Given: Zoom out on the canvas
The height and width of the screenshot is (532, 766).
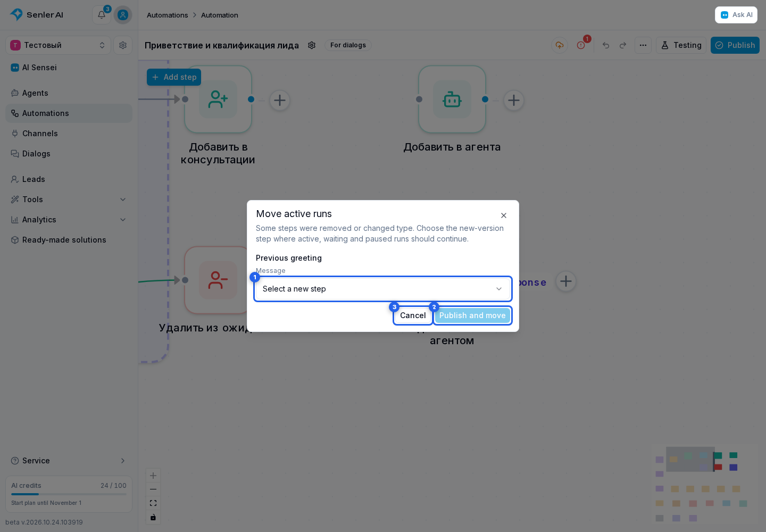Looking at the screenshot, I should [153, 489].
